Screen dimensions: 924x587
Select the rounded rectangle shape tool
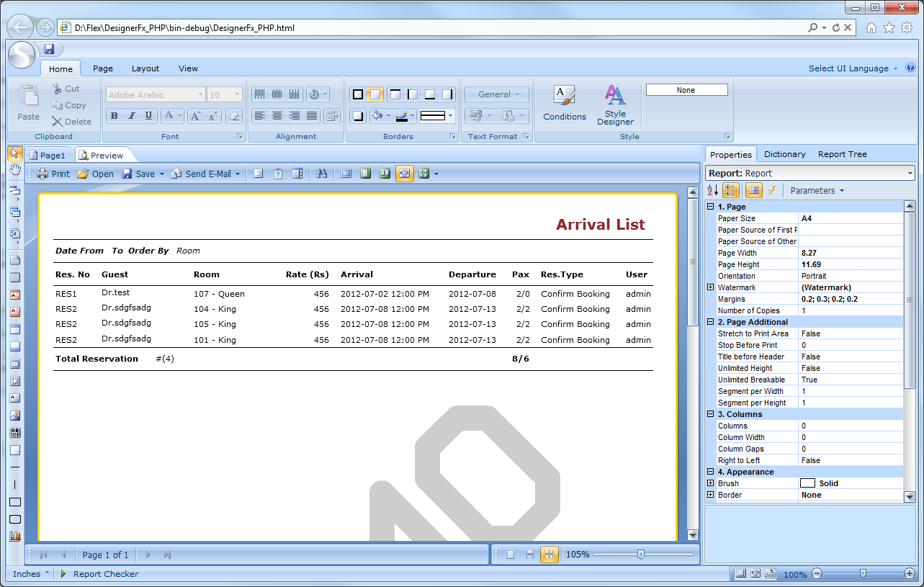tap(14, 519)
